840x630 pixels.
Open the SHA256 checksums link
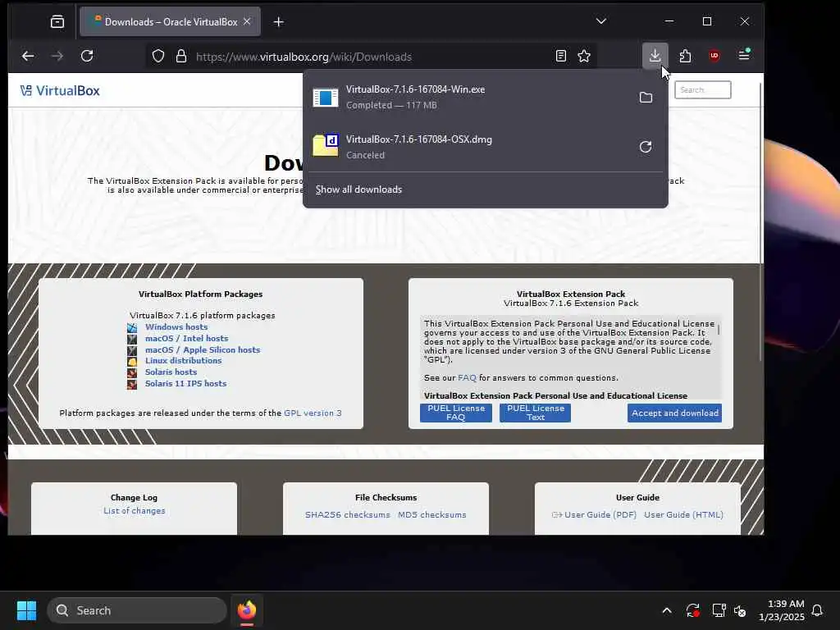(347, 515)
